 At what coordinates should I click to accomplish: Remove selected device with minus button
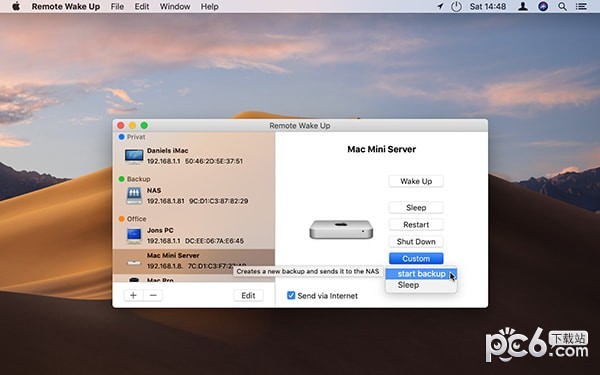click(x=153, y=295)
